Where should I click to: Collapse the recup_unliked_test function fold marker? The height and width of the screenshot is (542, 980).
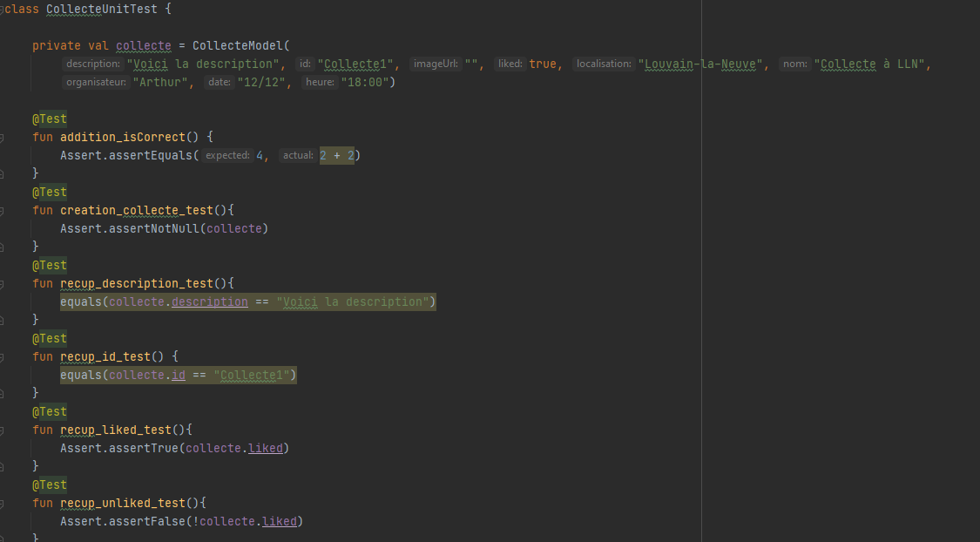[x=1, y=504]
